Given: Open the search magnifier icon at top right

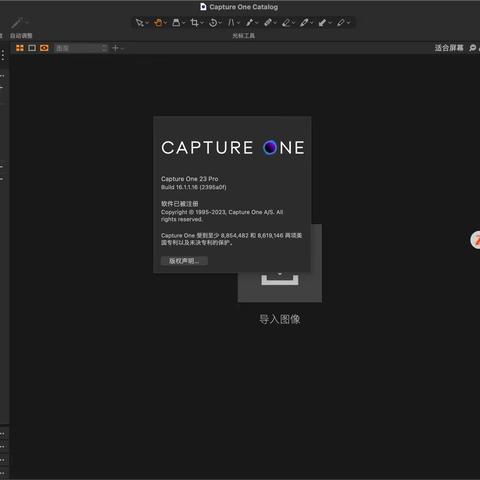Looking at the screenshot, I should [x=472, y=48].
